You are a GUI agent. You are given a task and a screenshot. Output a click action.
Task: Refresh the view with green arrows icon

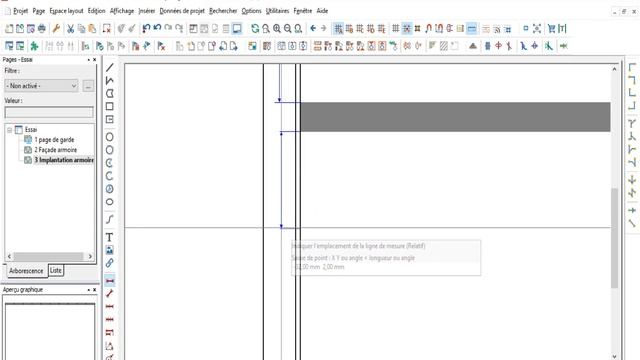click(x=255, y=29)
